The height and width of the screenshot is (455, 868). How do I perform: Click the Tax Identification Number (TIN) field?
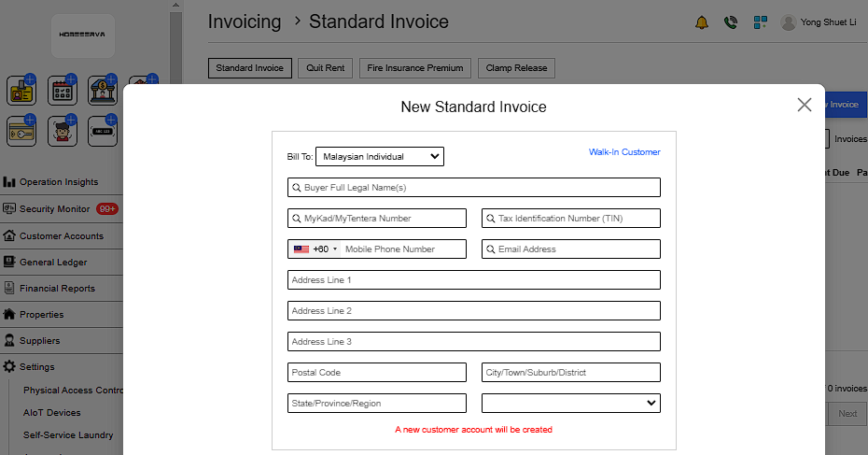(x=571, y=219)
